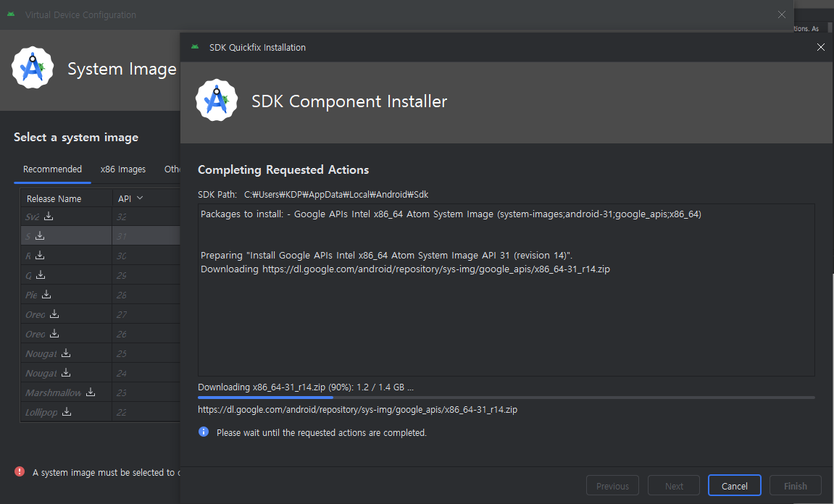Download the Q API 29 system image
Viewport: 834px width, 504px height.
click(41, 275)
